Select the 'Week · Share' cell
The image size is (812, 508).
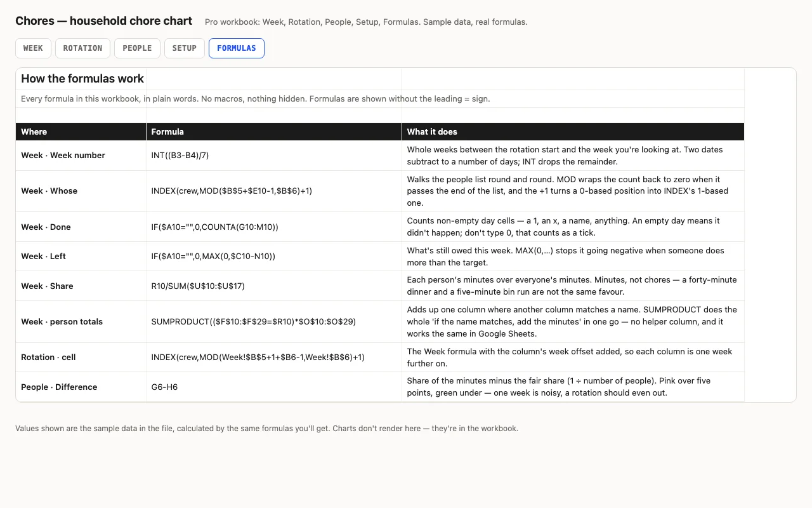click(81, 286)
